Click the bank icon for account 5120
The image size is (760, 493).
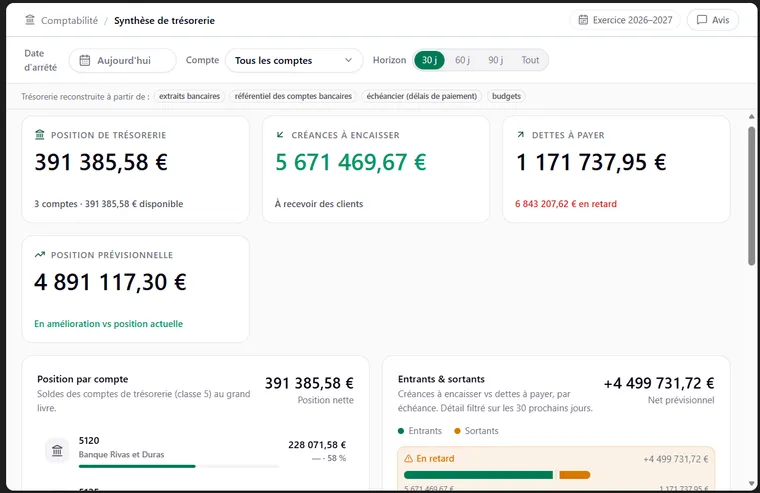pyautogui.click(x=57, y=451)
